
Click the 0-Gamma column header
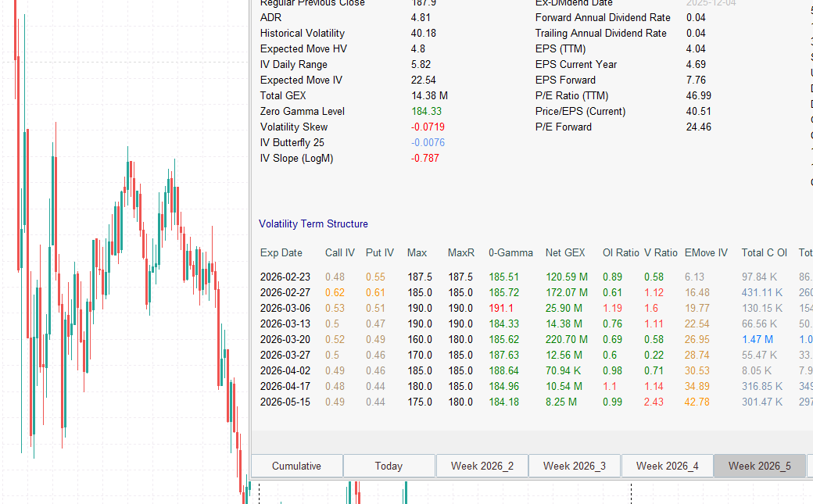pyautogui.click(x=510, y=252)
